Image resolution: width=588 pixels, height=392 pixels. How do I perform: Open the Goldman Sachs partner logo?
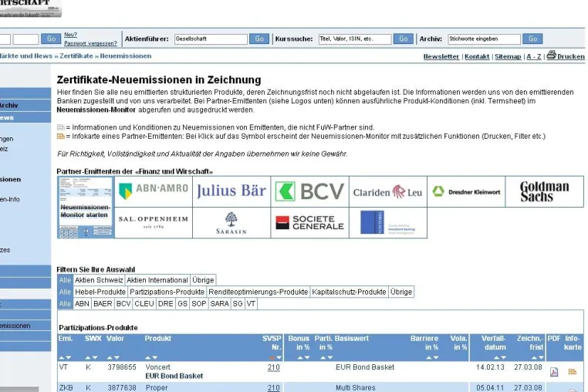tap(545, 191)
